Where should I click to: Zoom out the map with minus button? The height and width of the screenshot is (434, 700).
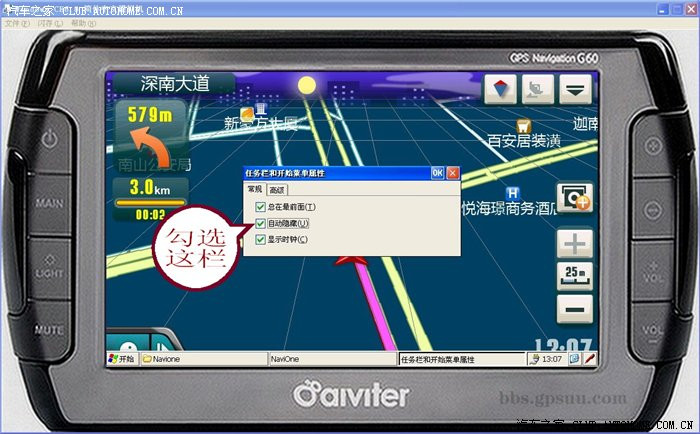pyautogui.click(x=575, y=309)
